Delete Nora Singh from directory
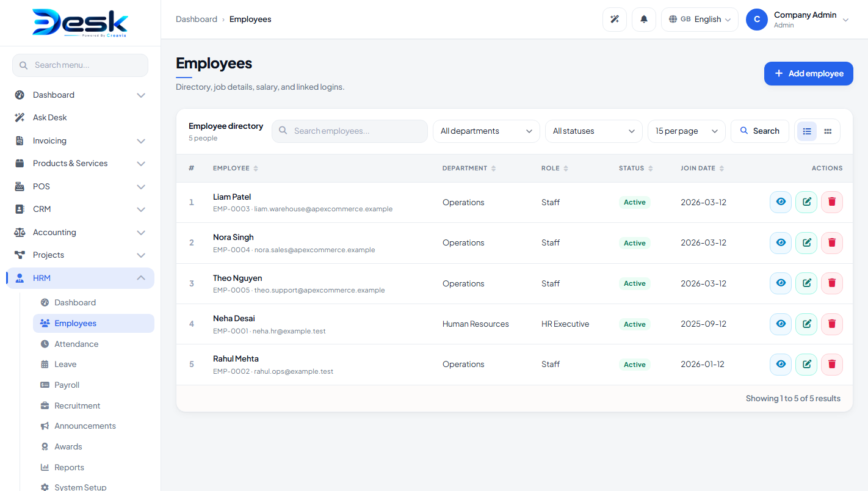This screenshot has height=491, width=868. (x=832, y=242)
